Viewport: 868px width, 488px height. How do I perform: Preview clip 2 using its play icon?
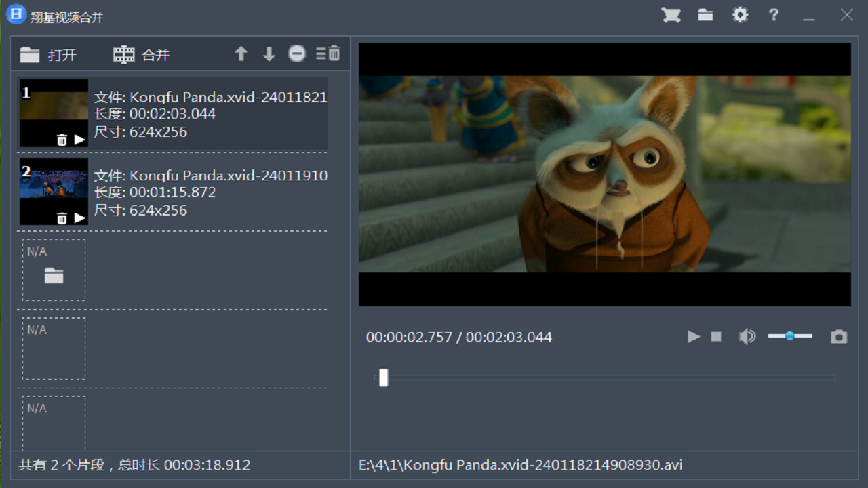[80, 218]
